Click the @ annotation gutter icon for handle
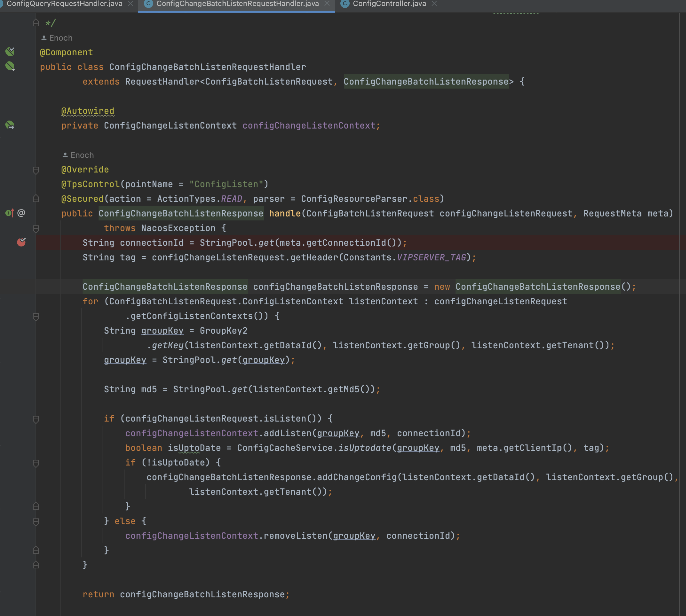The image size is (686, 616). (21, 213)
